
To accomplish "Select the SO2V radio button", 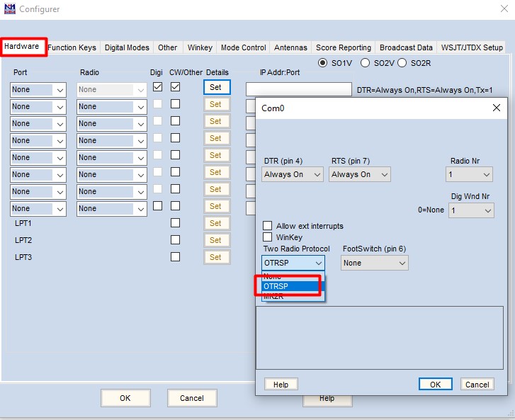I will 366,62.
